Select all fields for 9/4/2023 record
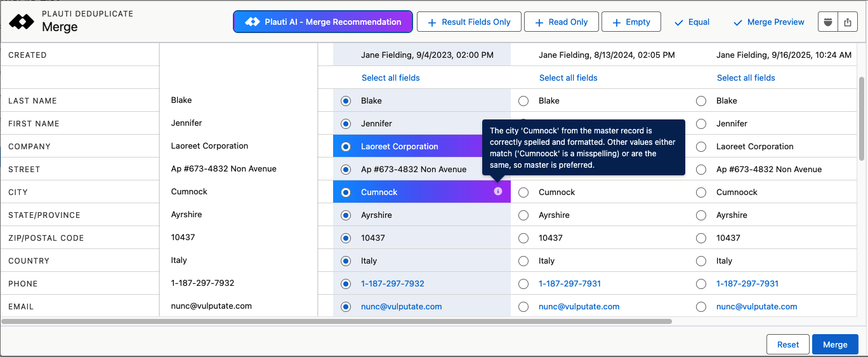The height and width of the screenshot is (357, 868). coord(391,77)
